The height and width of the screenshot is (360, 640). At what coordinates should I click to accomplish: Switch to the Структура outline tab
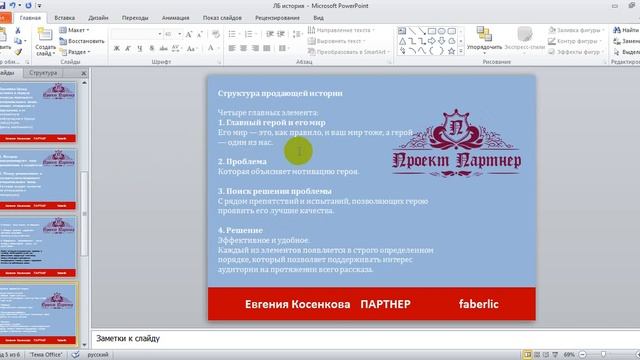coord(43,73)
